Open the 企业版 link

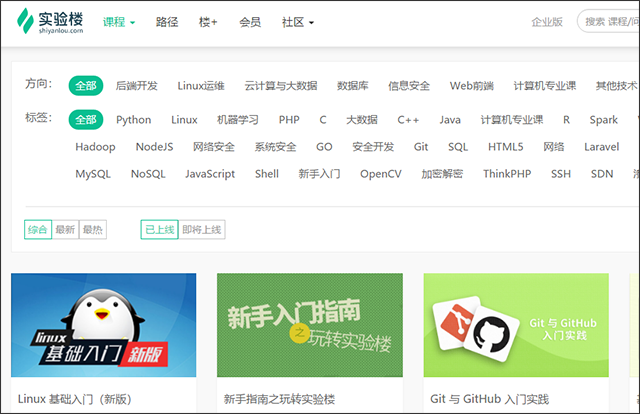(547, 22)
